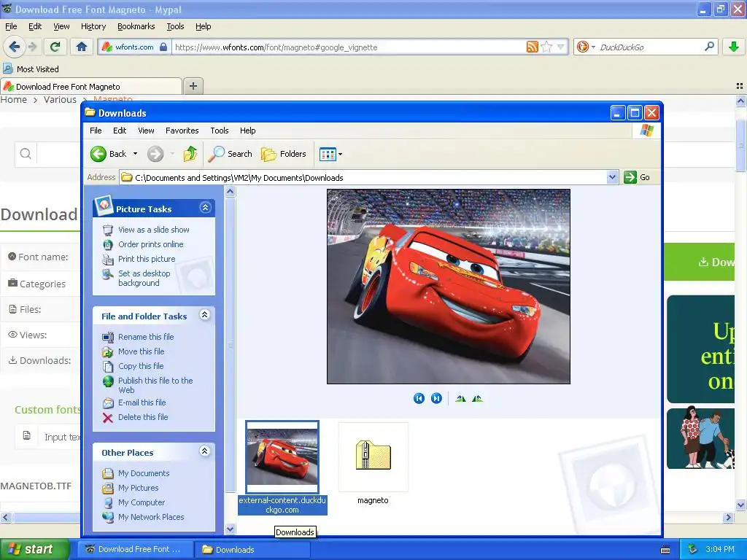This screenshot has height=560, width=747.
Task: Open browser downloads green arrow
Action: point(734,47)
